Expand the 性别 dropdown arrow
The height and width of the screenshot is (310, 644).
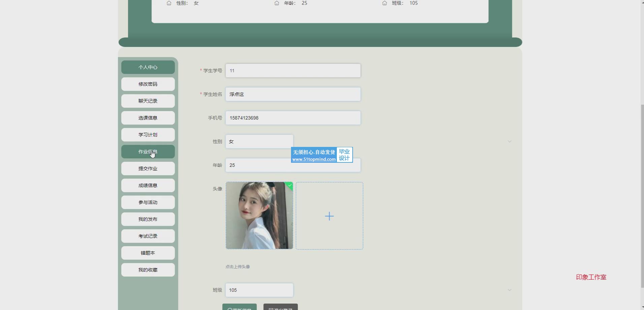click(509, 142)
